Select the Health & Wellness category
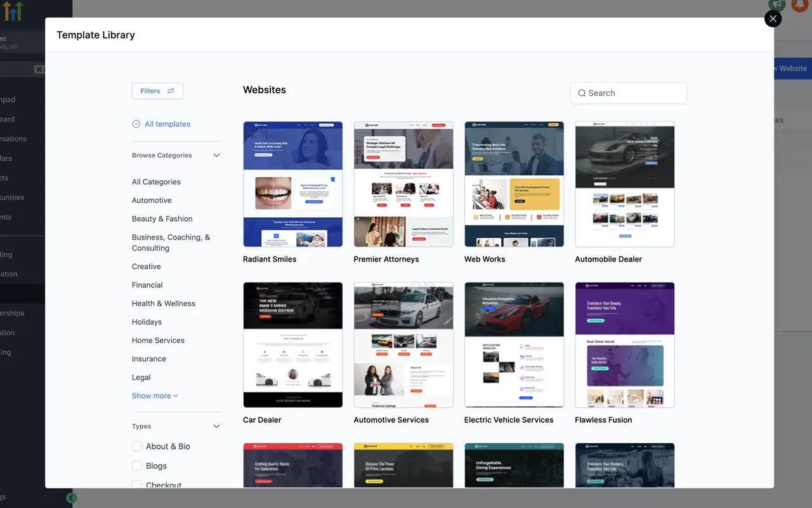The height and width of the screenshot is (508, 812). 164,304
